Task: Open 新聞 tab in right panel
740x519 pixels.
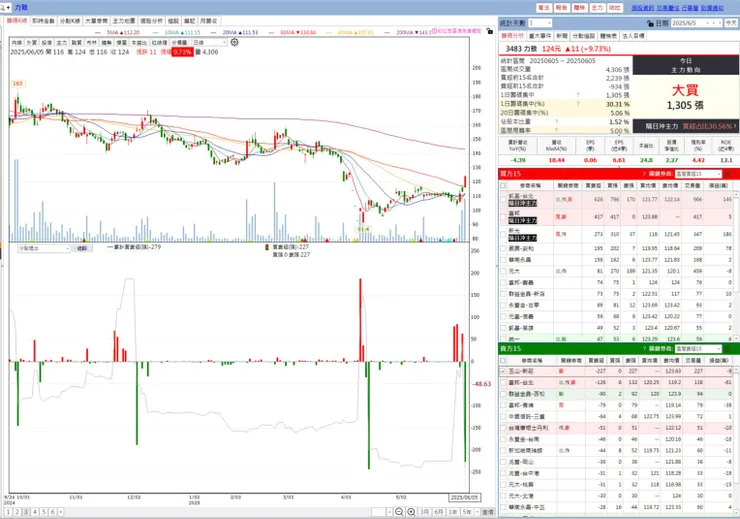Action: click(x=562, y=36)
